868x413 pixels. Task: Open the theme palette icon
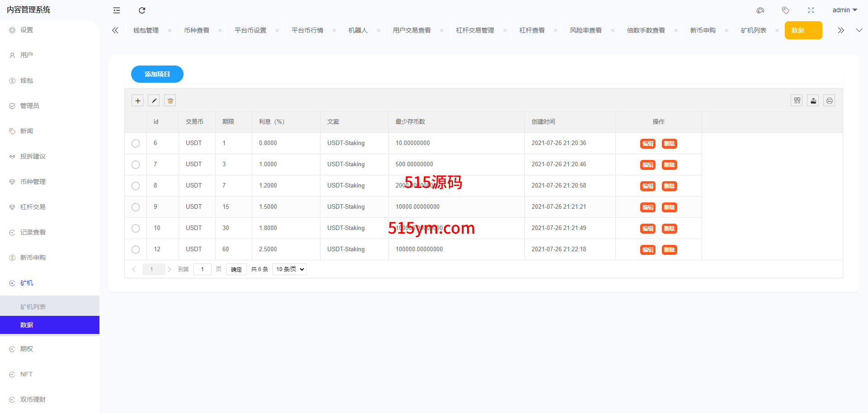coord(760,10)
